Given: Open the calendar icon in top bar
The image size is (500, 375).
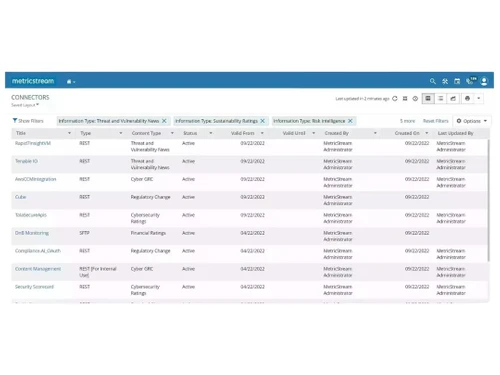Looking at the screenshot, I should coord(457,81).
